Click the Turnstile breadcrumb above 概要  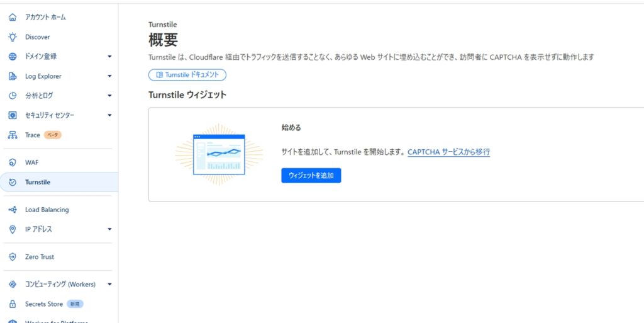coord(163,25)
